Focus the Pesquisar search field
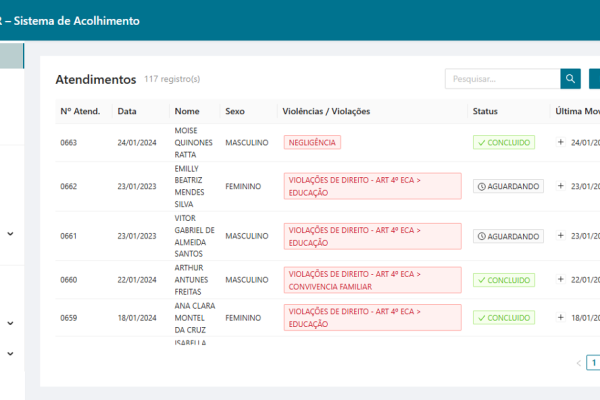The image size is (600, 400). 502,79
